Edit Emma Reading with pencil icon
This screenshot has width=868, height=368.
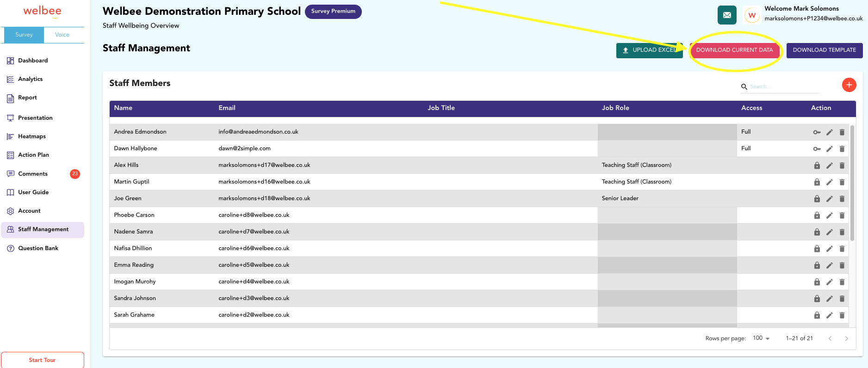(830, 265)
